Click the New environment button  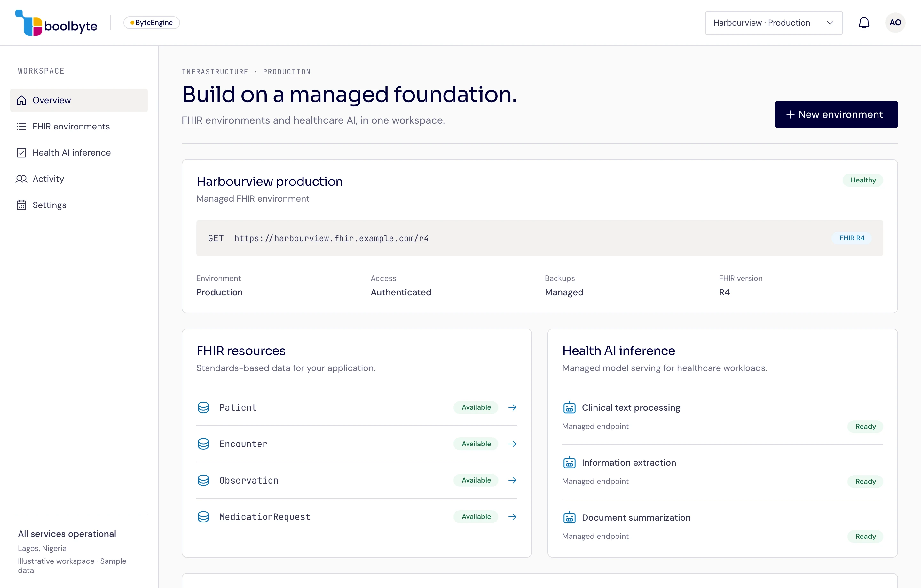836,114
